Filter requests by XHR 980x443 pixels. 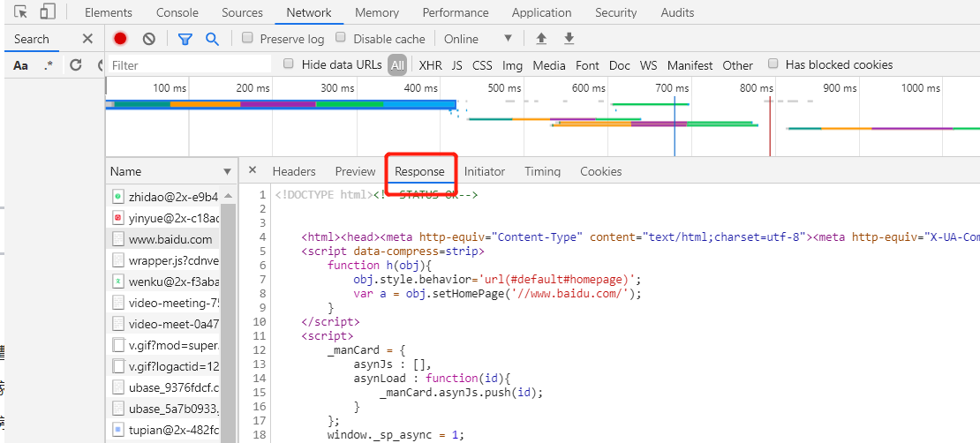click(431, 65)
